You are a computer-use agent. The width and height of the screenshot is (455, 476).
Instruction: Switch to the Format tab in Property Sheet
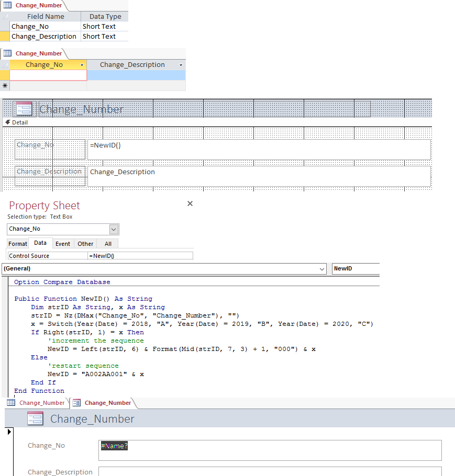pyautogui.click(x=18, y=244)
